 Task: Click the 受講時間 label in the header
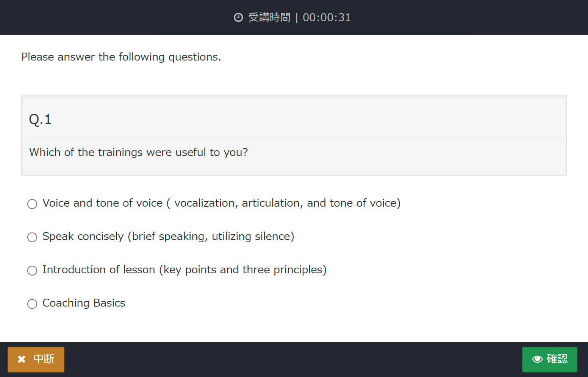click(x=269, y=17)
